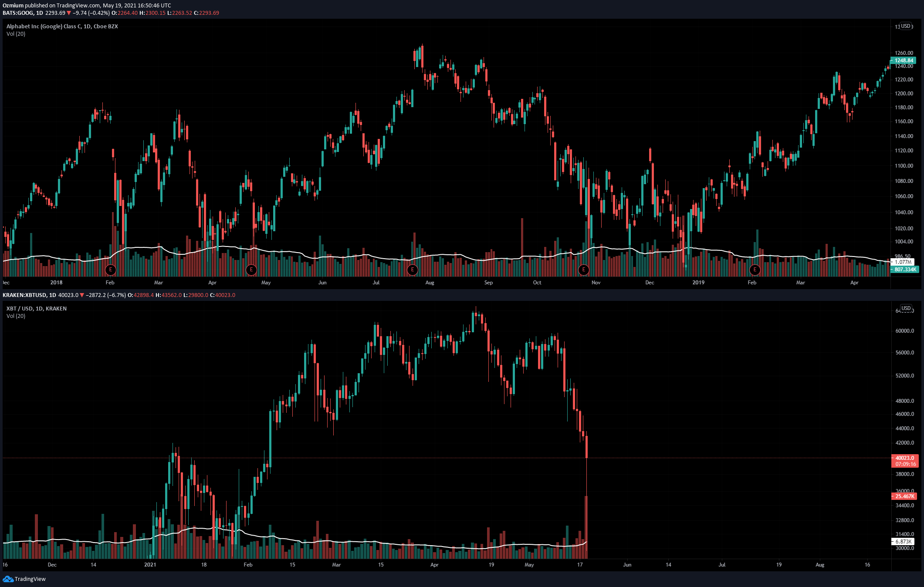Click the 1200.00 level on GOOG price axis
Viewport: 924px width, 587px height.
tap(904, 93)
